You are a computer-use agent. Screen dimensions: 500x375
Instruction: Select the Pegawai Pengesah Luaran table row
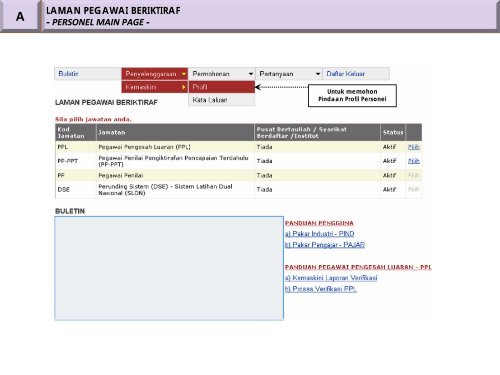pyautogui.click(x=238, y=147)
